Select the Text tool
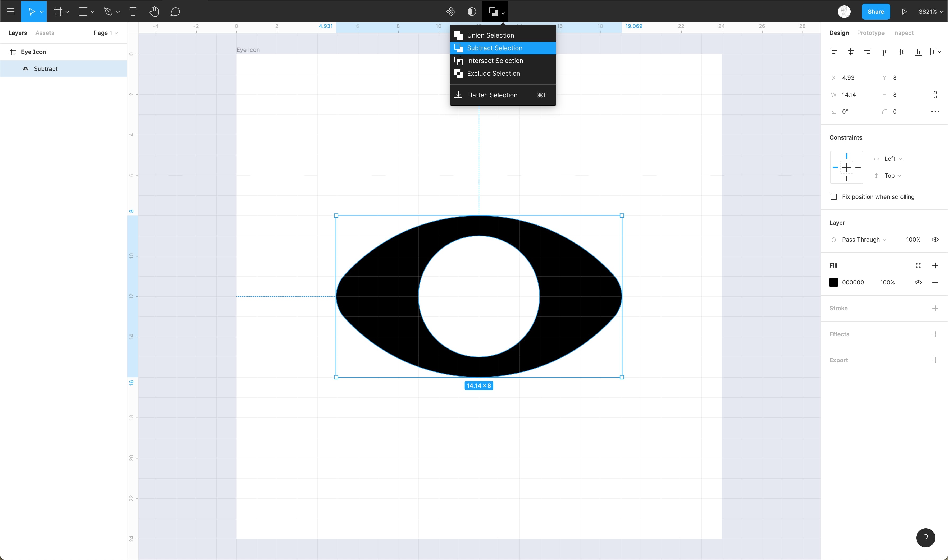Image resolution: width=948 pixels, height=560 pixels. (133, 12)
